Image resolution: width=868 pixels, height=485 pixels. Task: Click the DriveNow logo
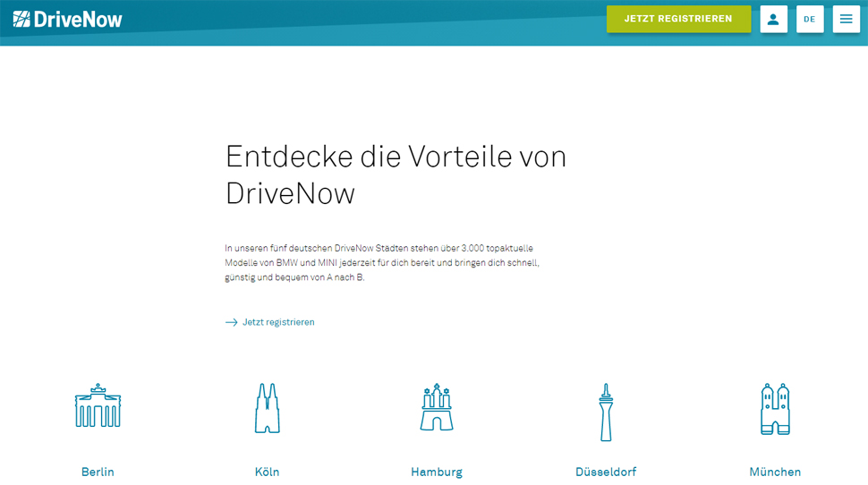coord(67,20)
